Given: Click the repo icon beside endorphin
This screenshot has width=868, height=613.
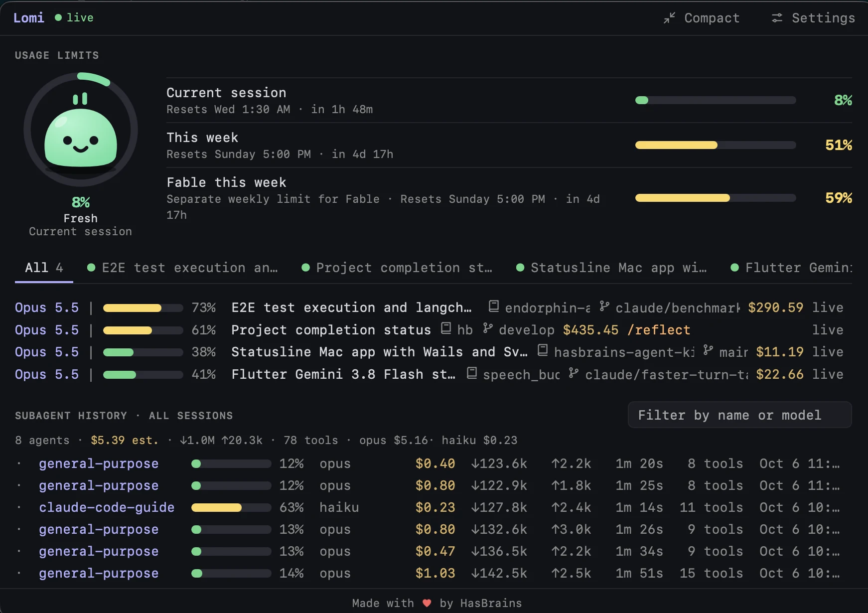Looking at the screenshot, I should pos(493,306).
